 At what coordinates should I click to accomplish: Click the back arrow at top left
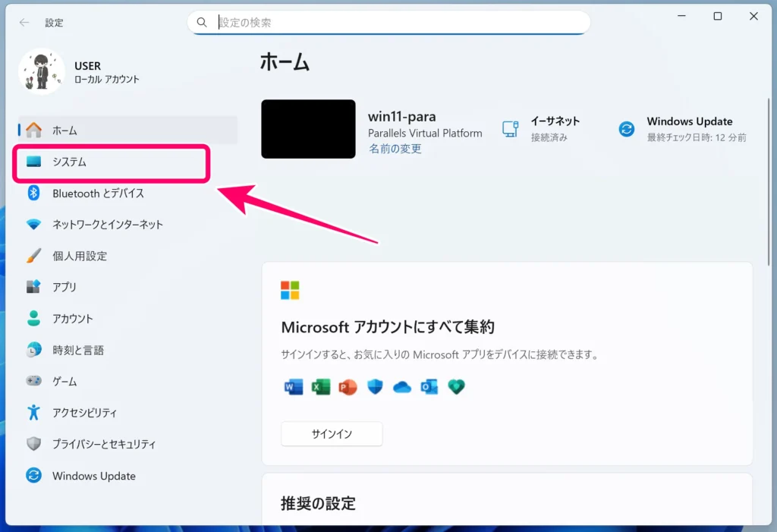click(x=23, y=22)
